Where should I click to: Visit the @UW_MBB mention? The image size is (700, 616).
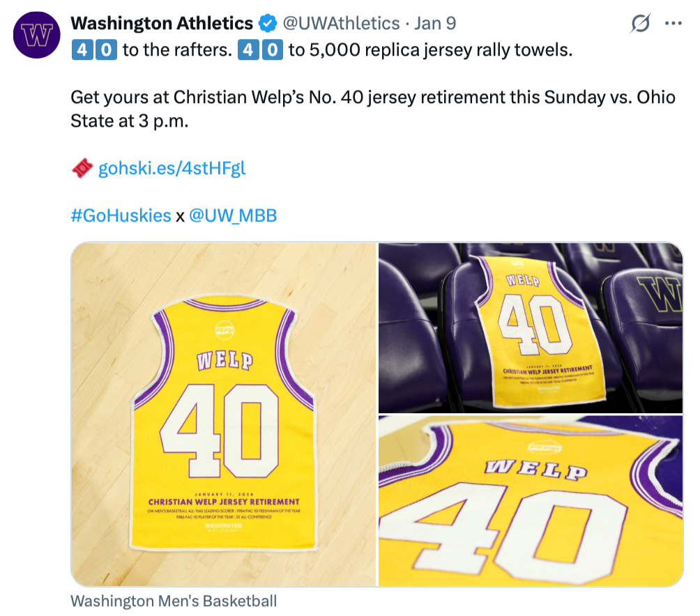point(233,215)
